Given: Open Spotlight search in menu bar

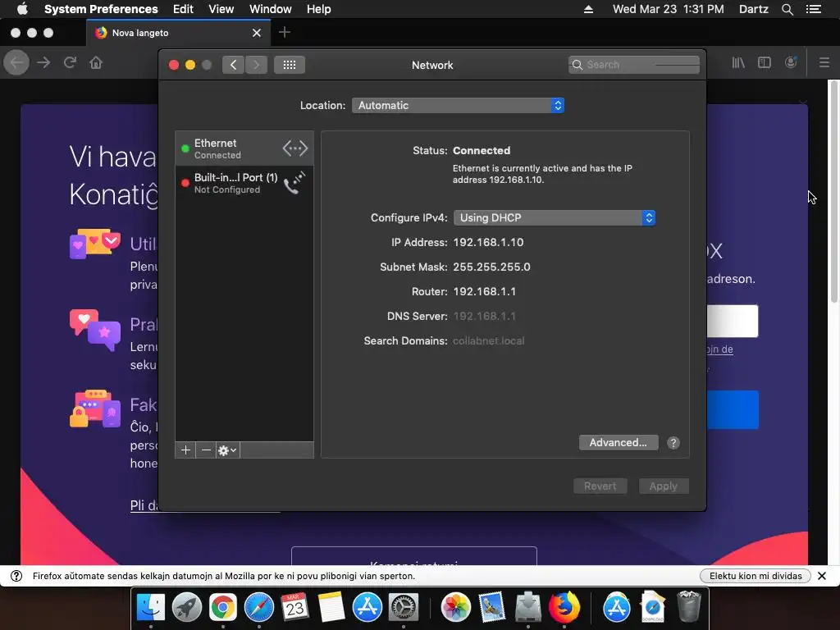Looking at the screenshot, I should 787,9.
